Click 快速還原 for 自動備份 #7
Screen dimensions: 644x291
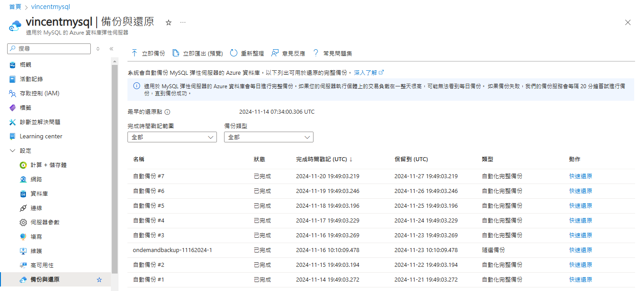(x=580, y=176)
